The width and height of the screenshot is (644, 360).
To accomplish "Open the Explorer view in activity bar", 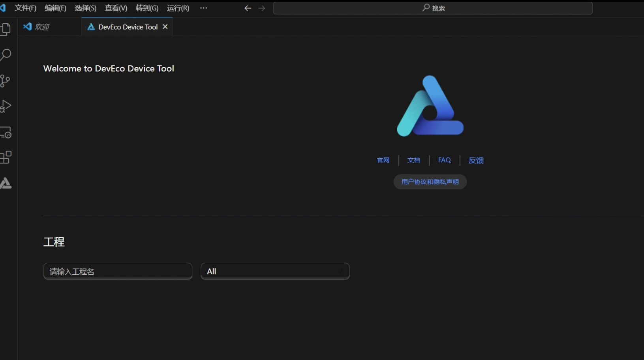I will coord(6,29).
